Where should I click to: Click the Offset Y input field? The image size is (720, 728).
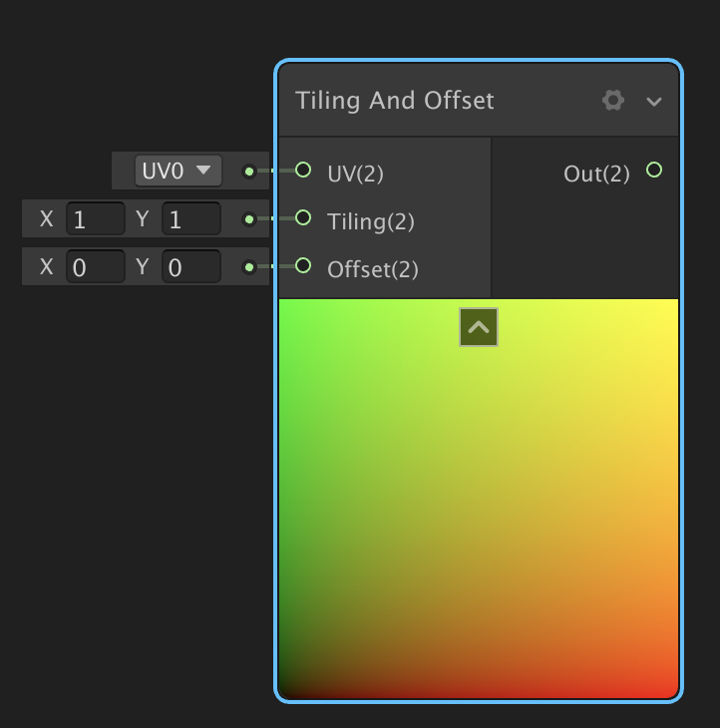pyautogui.click(x=191, y=266)
